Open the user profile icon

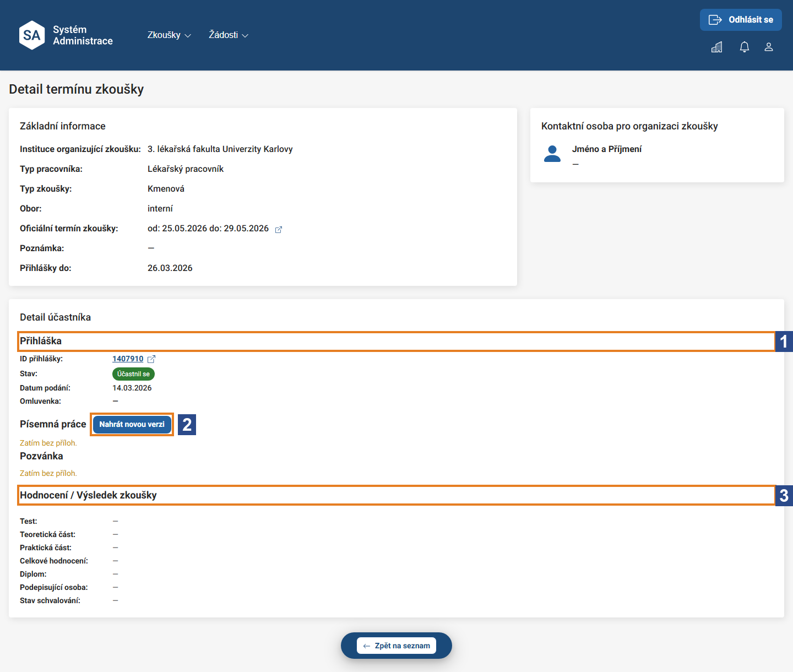(x=769, y=47)
